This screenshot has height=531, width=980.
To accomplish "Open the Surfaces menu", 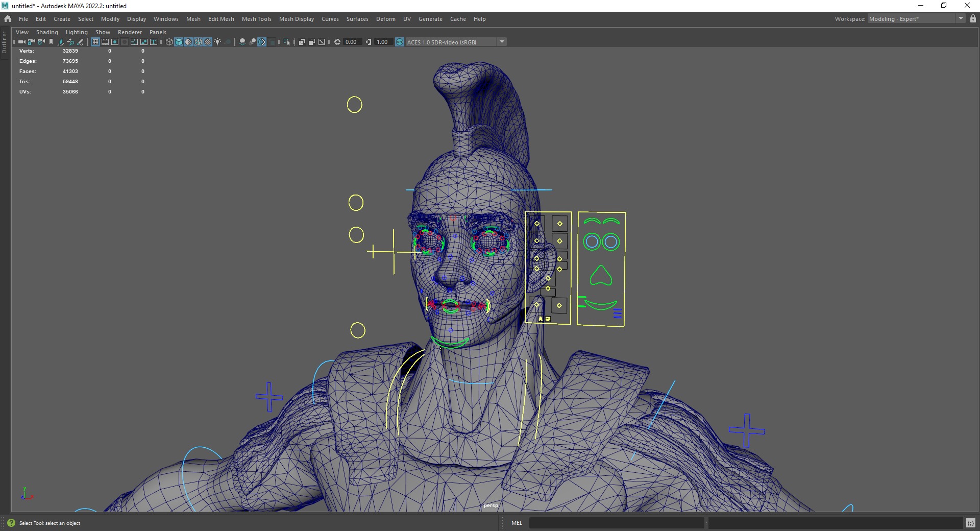I will [x=357, y=19].
